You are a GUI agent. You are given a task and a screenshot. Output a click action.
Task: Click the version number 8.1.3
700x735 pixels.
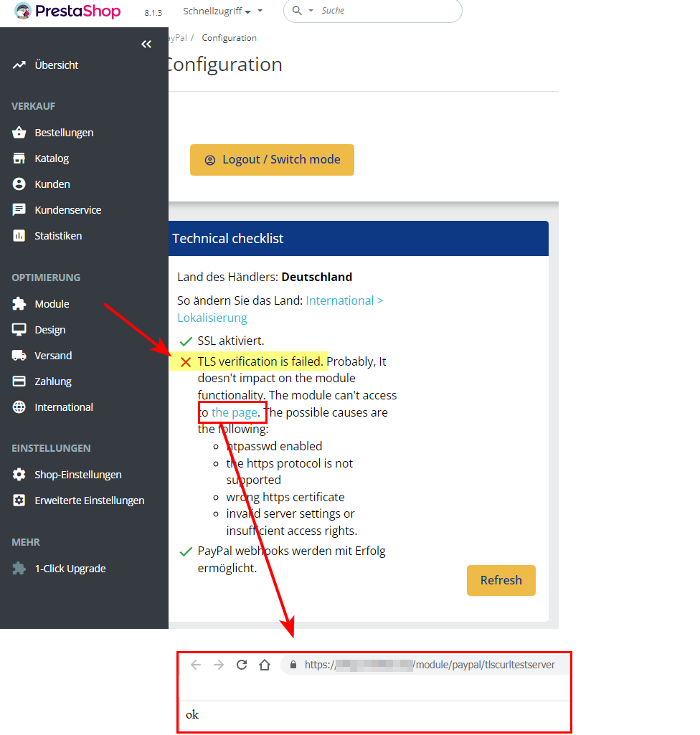153,13
